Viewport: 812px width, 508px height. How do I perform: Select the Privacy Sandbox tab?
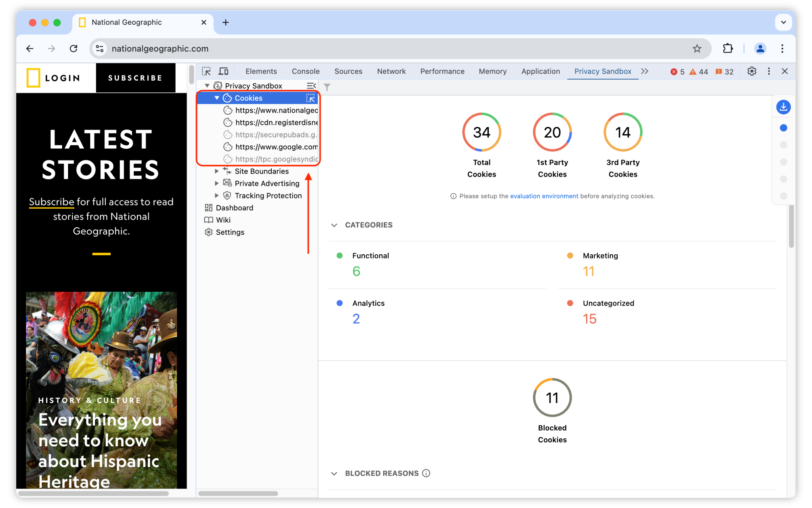coord(602,71)
